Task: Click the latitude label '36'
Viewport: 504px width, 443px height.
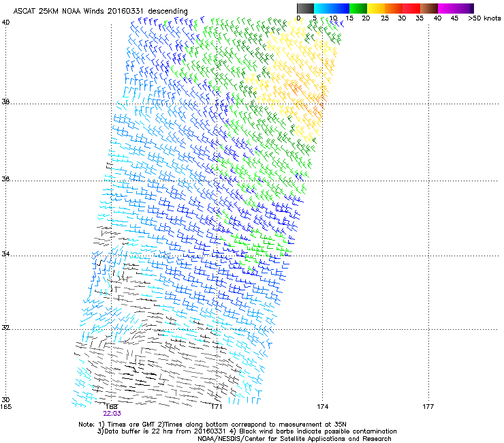Action: tap(5, 179)
